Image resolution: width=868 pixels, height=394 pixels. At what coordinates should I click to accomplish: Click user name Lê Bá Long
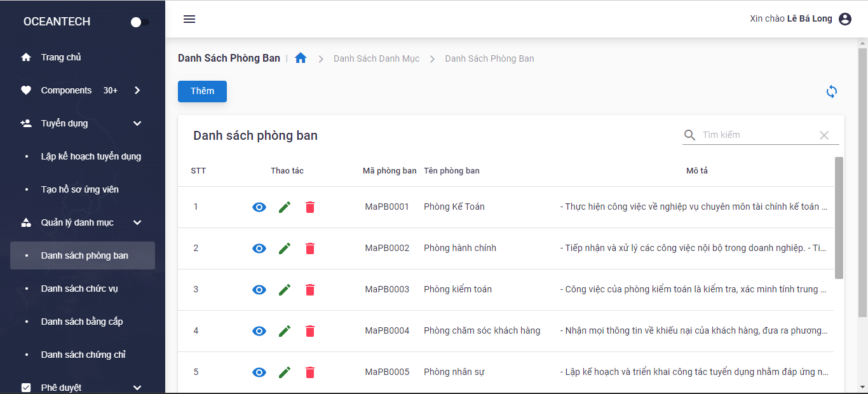pyautogui.click(x=810, y=18)
